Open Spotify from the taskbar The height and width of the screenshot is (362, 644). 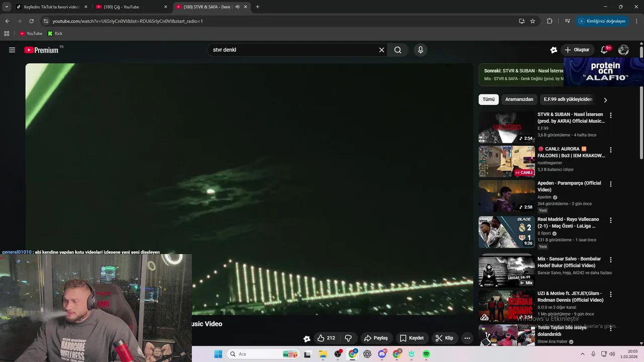426,354
